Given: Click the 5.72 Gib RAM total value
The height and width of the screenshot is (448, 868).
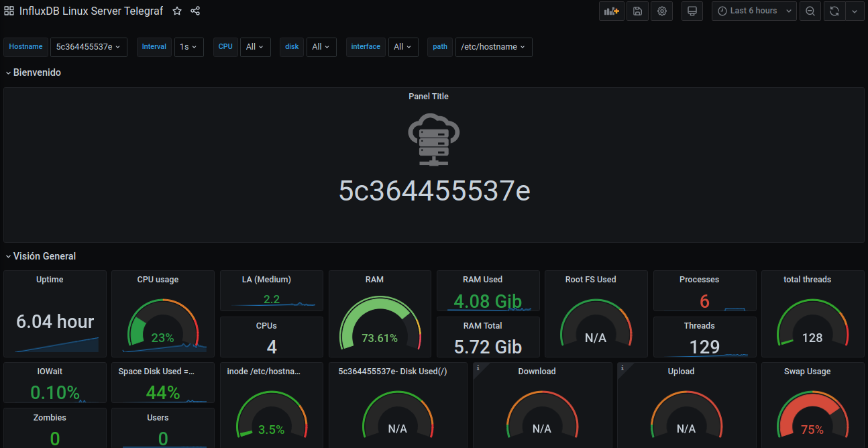Looking at the screenshot, I should 488,347.
